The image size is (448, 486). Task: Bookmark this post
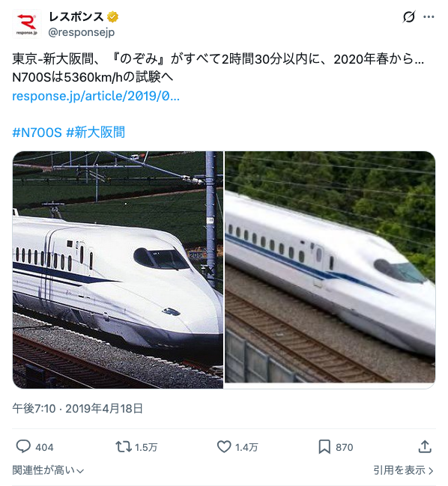point(324,446)
